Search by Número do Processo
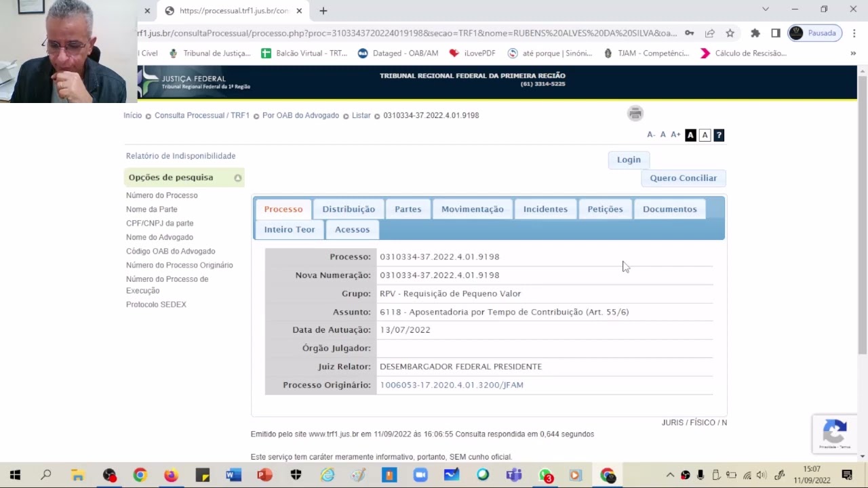 coord(162,195)
